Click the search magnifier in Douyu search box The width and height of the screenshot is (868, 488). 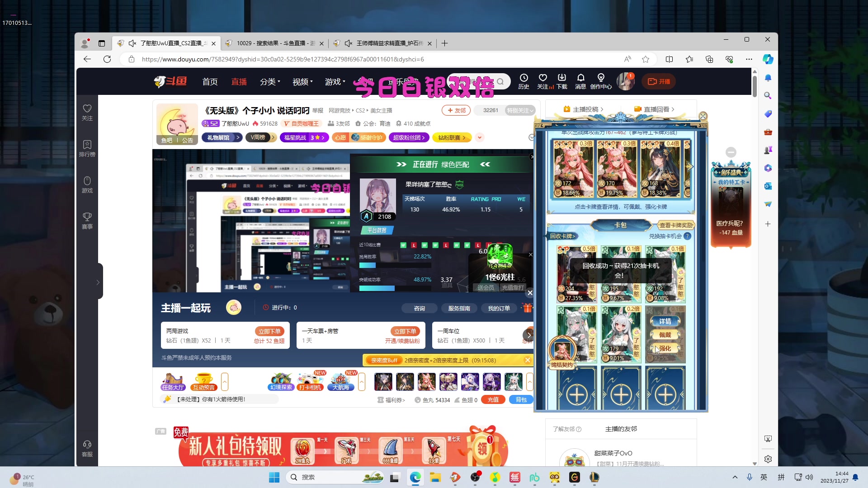click(500, 82)
